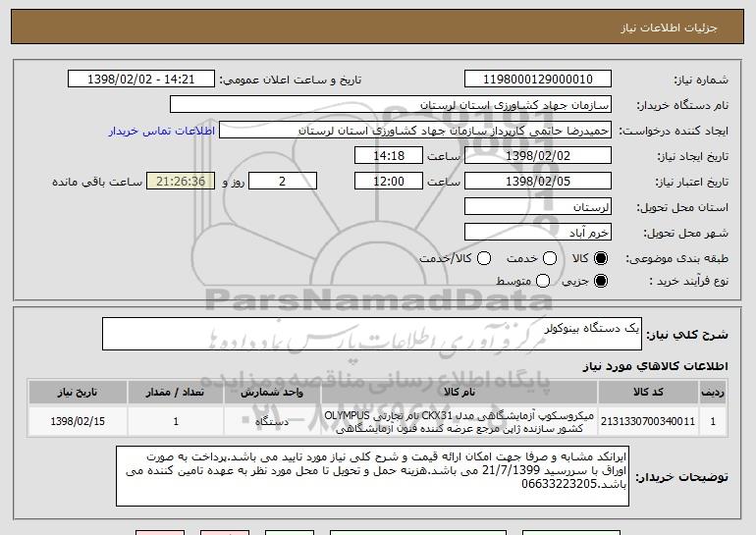Click the creation time field 14:18
Image resolution: width=756 pixels, height=535 pixels.
point(389,156)
